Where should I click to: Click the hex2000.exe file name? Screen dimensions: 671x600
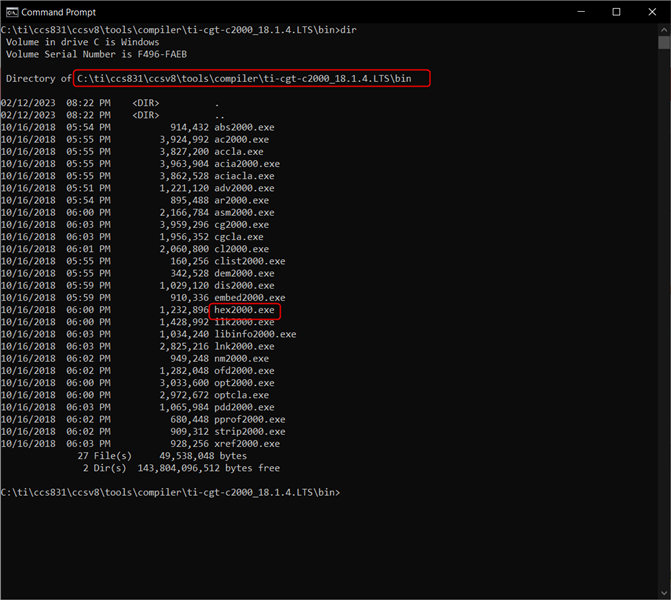pos(244,310)
